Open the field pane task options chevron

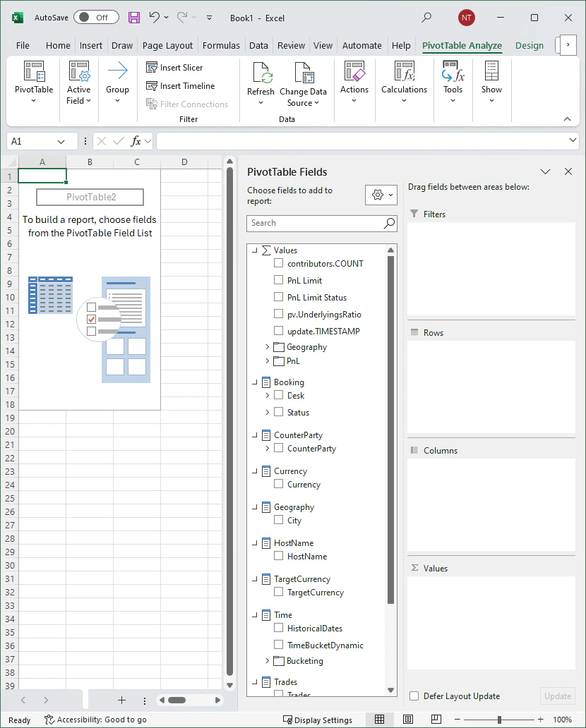(545, 171)
